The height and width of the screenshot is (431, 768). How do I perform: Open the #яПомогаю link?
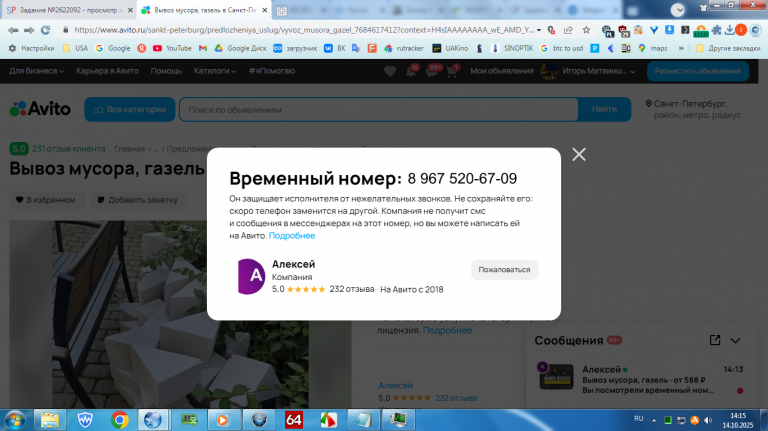[271, 71]
